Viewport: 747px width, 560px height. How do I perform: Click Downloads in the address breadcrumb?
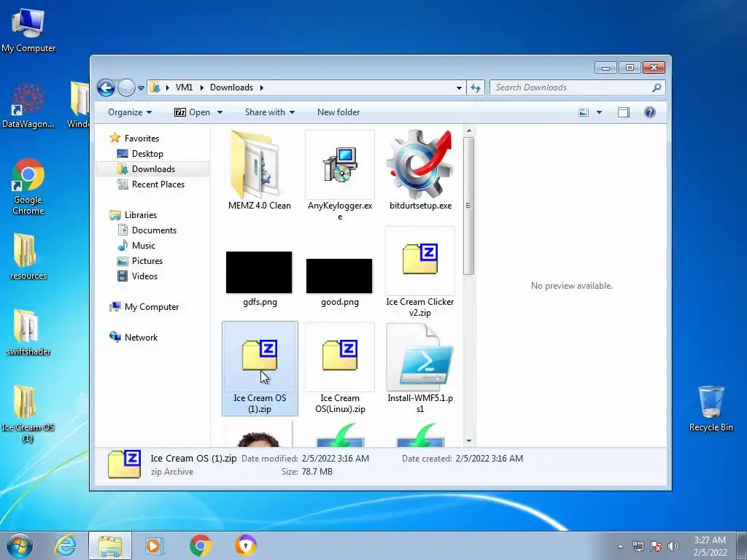[x=231, y=87]
